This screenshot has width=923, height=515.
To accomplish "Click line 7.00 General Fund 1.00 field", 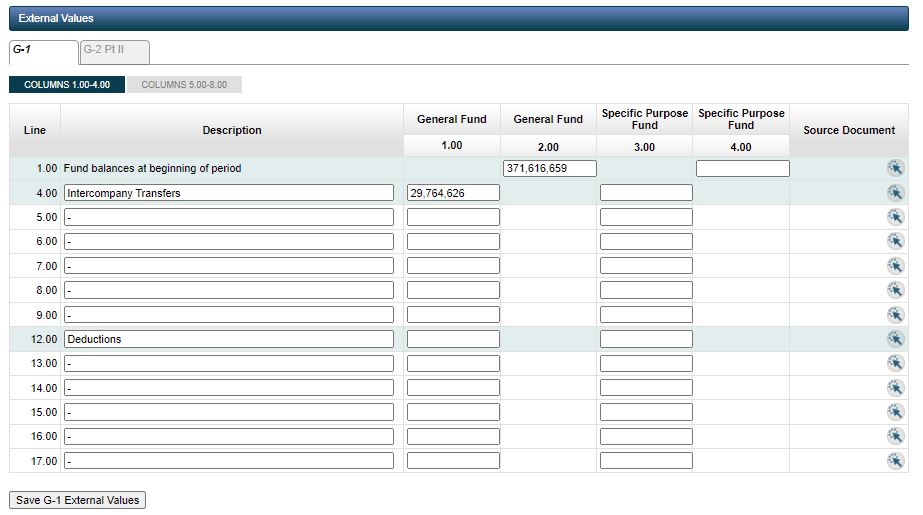I will pos(453,265).
